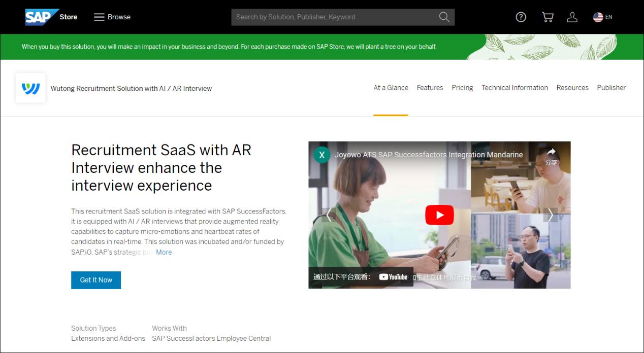Open the video title link
Image resolution: width=644 pixels, height=353 pixels.
pyautogui.click(x=429, y=155)
